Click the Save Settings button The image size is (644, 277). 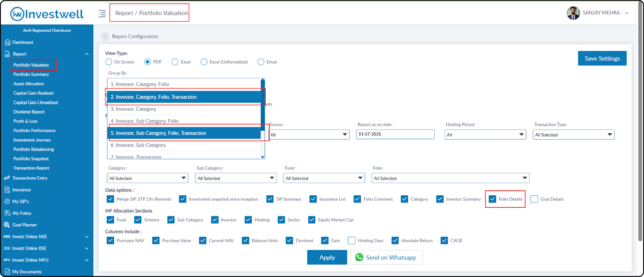[x=602, y=58]
